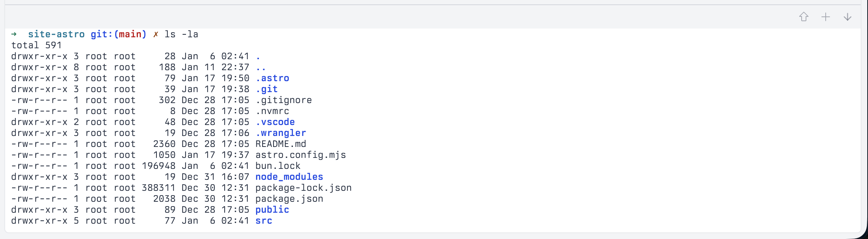Click the .wrangler directory name
Viewport: 868px width, 239px height.
(x=281, y=133)
